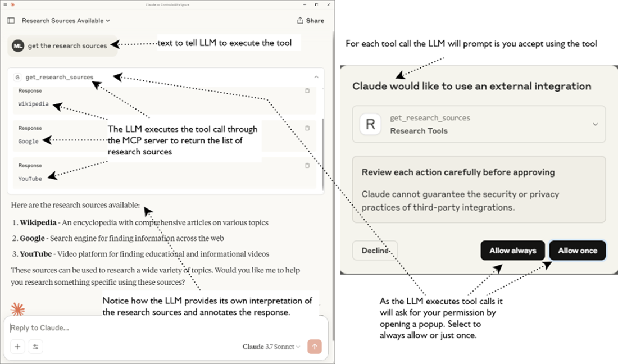Screen dimensions: 618x364
Task: Copy the Google response
Action: 307,128
